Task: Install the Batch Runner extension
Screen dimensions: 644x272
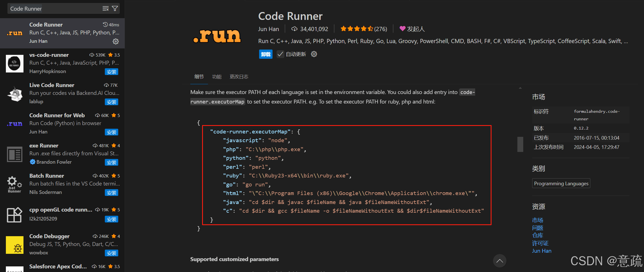Action: (x=112, y=193)
